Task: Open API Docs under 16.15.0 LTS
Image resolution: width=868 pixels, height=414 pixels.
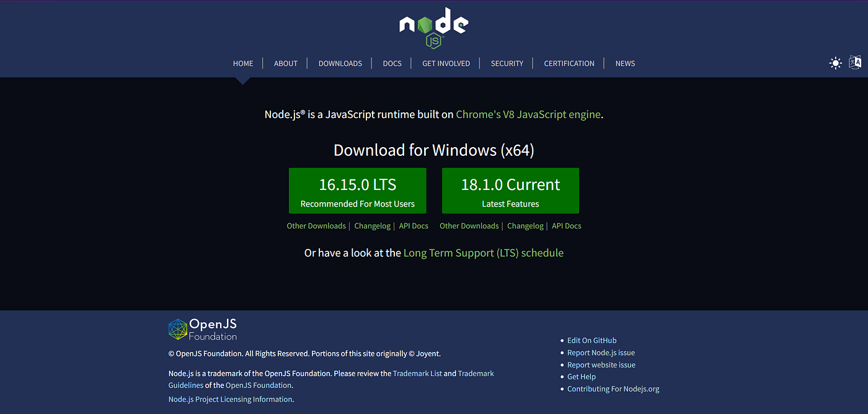Action: click(414, 226)
